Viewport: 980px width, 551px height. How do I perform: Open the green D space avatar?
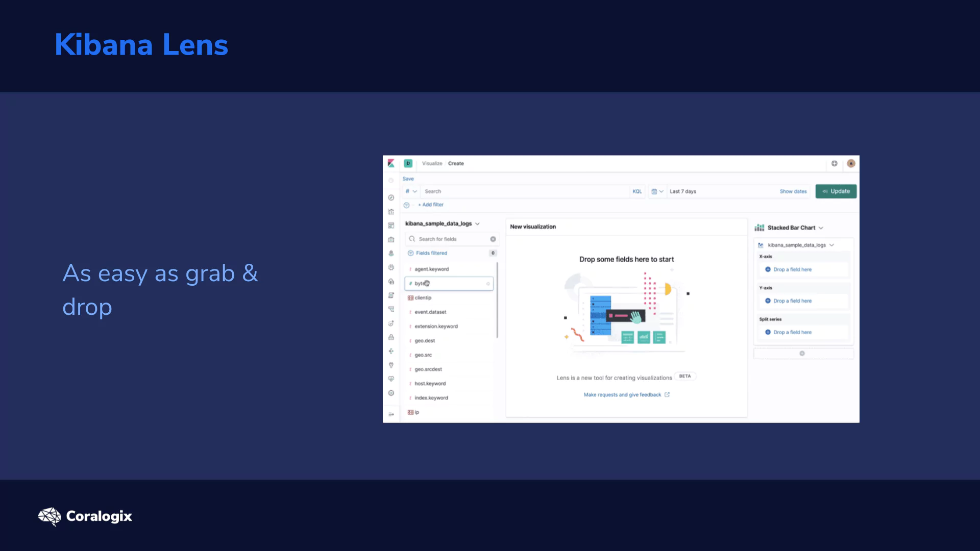[408, 163]
